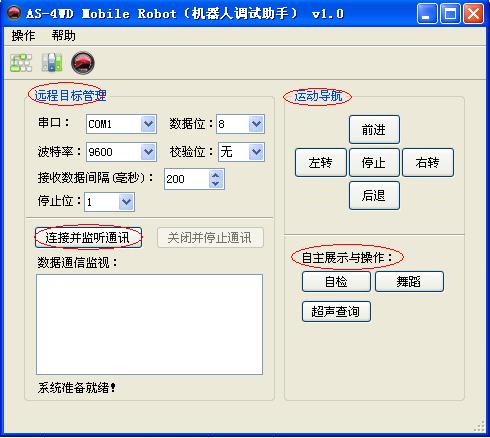This screenshot has height=438, width=490.
Task: Click the 前进 forward button
Action: 374,130
